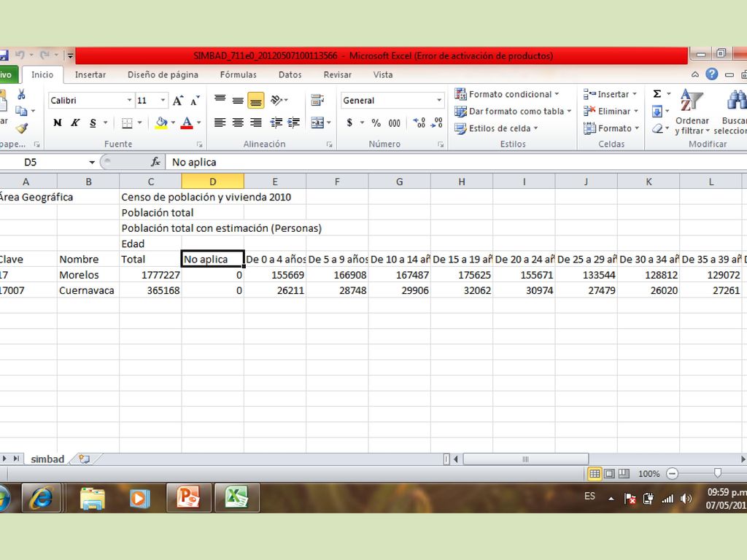Click the zoom out minus button

click(672, 473)
